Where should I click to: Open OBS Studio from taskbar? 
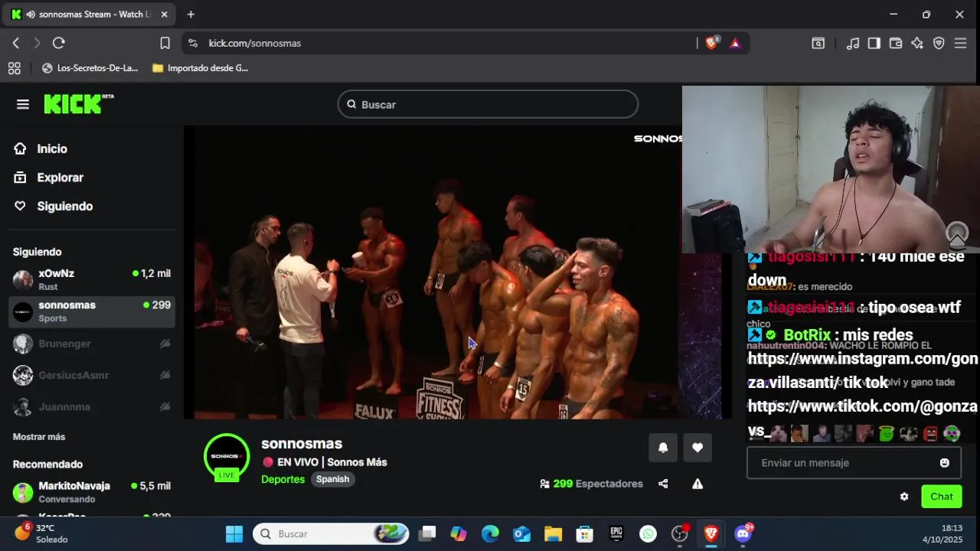(680, 533)
